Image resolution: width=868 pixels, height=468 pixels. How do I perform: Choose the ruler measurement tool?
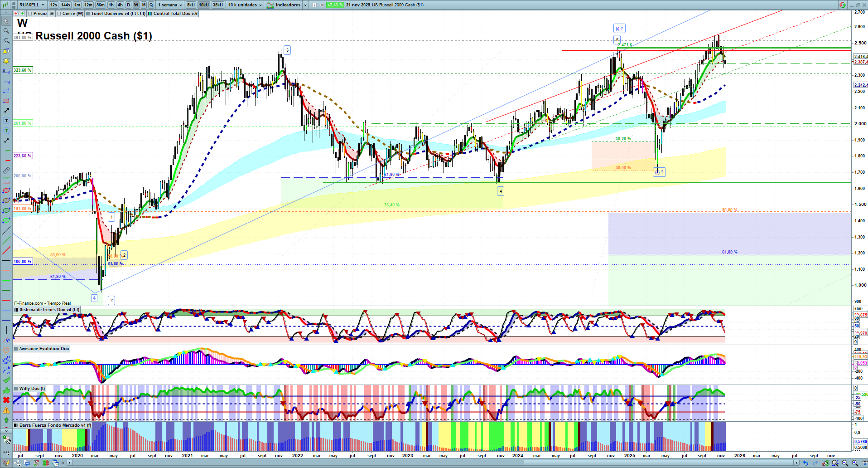tap(6, 171)
